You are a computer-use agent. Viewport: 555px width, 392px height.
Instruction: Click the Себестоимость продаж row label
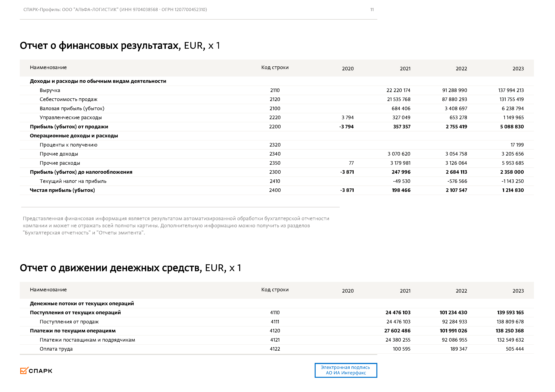68,99
